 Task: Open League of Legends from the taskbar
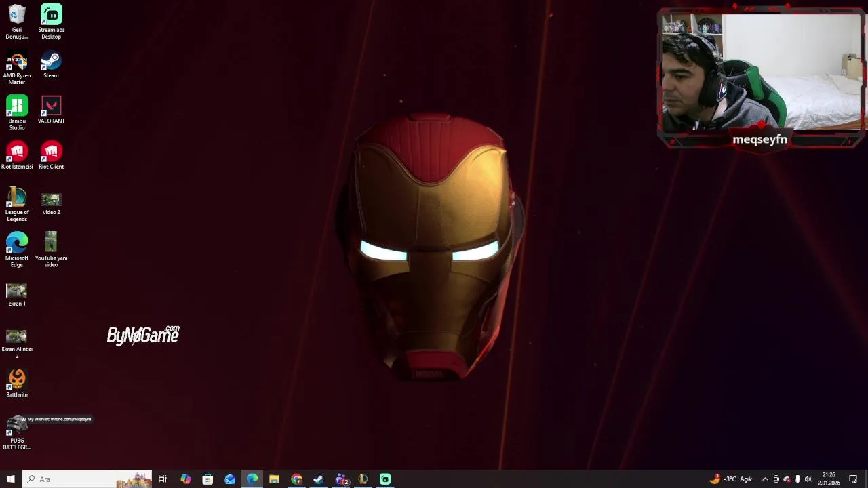click(x=363, y=479)
